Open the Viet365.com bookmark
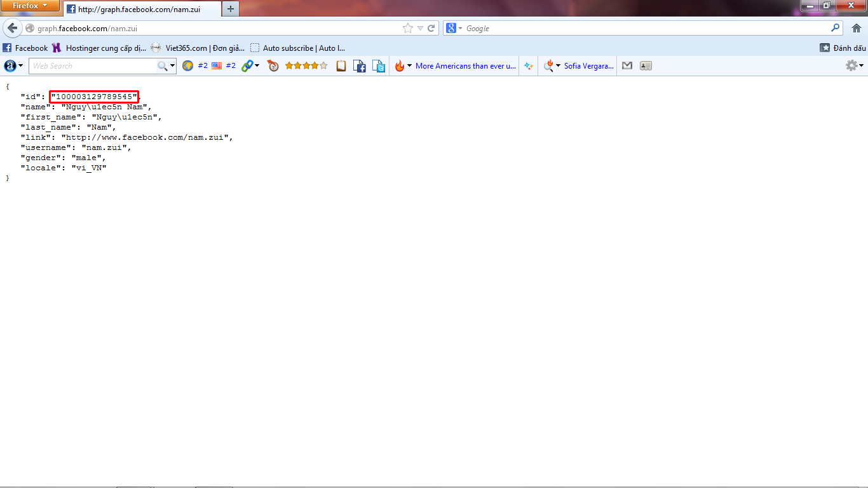868x488 pixels. (198, 48)
